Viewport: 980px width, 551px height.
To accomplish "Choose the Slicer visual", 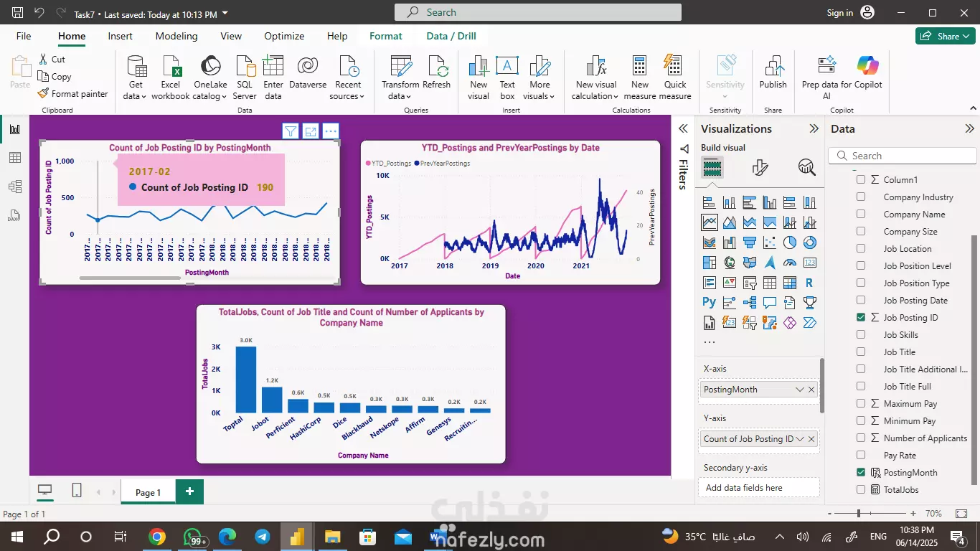I will [x=750, y=283].
